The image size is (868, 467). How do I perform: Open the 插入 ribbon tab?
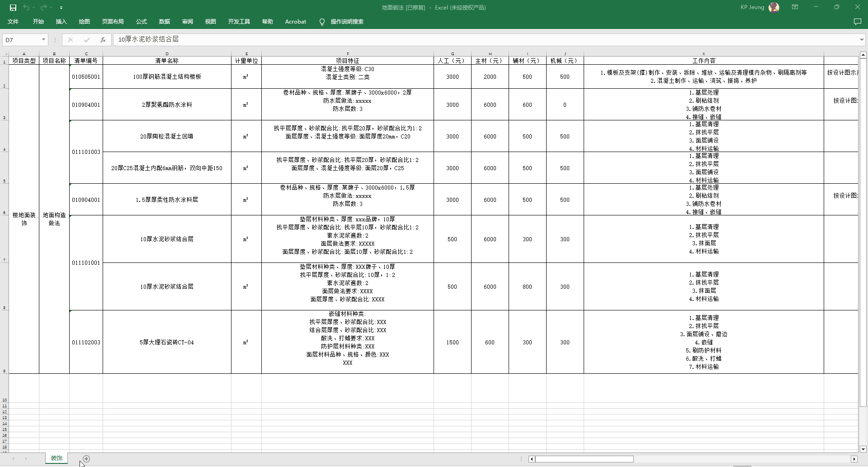click(x=61, y=22)
